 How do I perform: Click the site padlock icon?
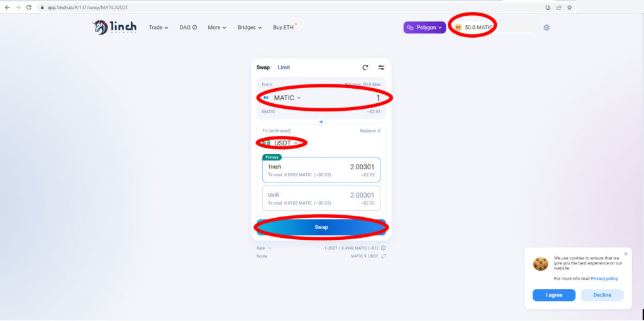pyautogui.click(x=42, y=8)
